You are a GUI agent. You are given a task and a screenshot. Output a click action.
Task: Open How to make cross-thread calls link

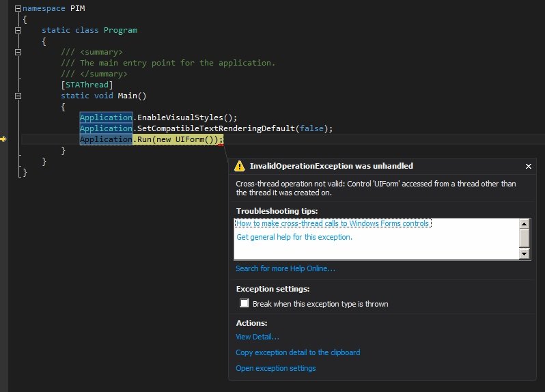click(x=333, y=223)
